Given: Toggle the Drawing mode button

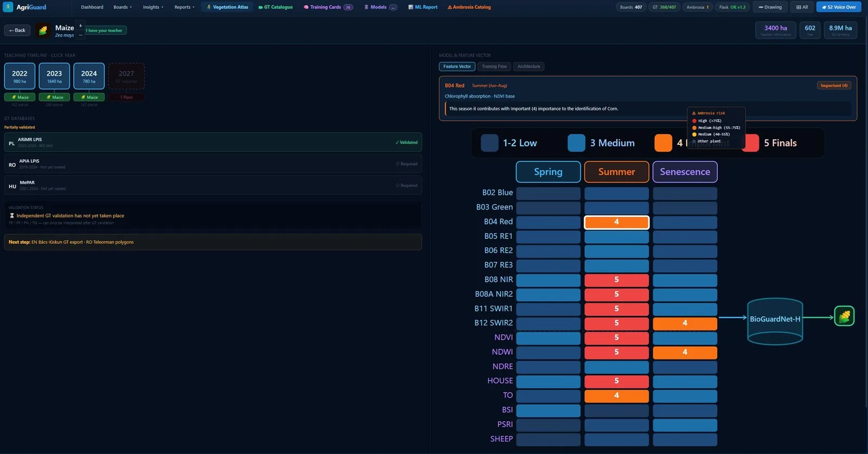Looking at the screenshot, I should click(x=770, y=7).
